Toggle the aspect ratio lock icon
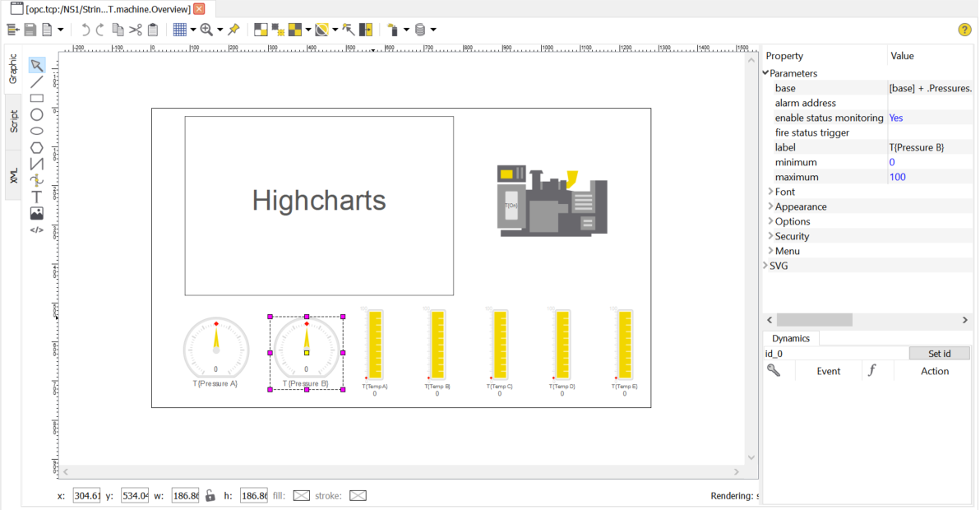The width and height of the screenshot is (980, 510). pos(210,495)
